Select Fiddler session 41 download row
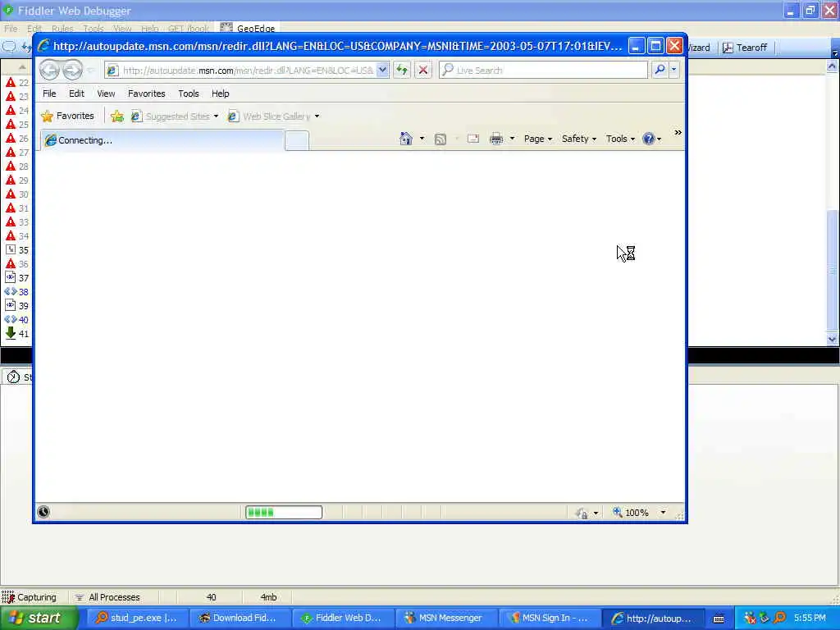840x630 pixels. click(17, 333)
